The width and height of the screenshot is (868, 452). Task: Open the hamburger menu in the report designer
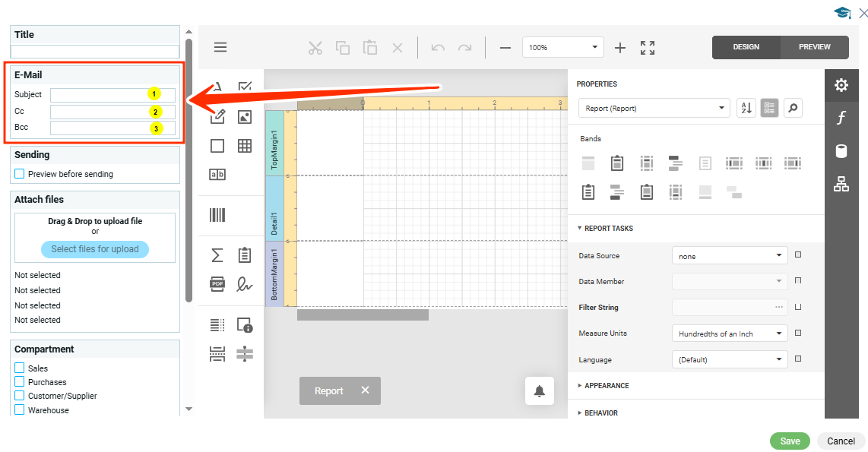point(220,47)
